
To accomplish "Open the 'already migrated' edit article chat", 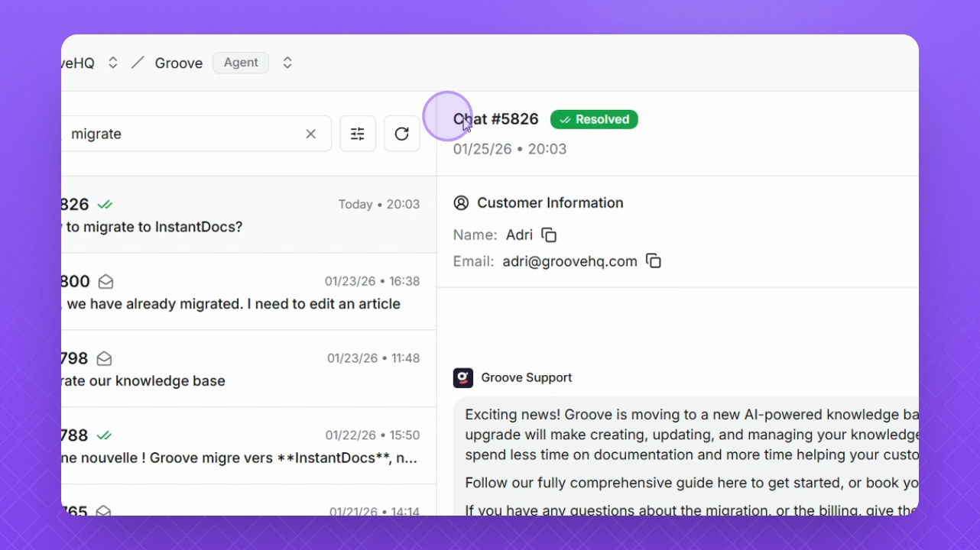I will point(249,292).
